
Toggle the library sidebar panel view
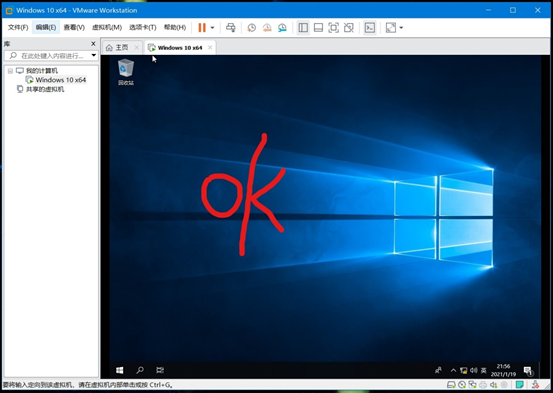click(303, 28)
